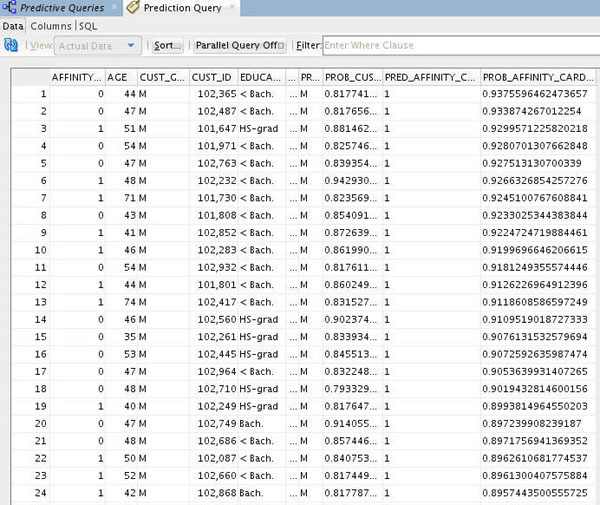Open the SQL sub-tab

[x=88, y=26]
